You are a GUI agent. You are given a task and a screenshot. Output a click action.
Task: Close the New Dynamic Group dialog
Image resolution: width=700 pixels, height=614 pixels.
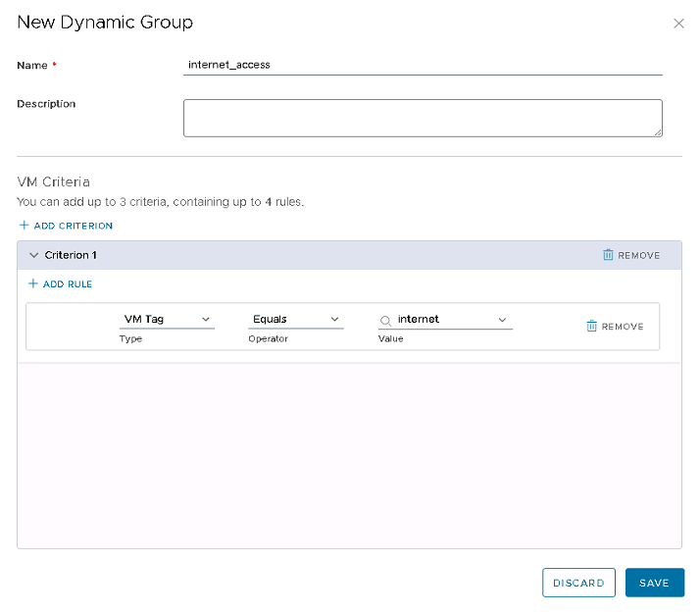point(678,24)
